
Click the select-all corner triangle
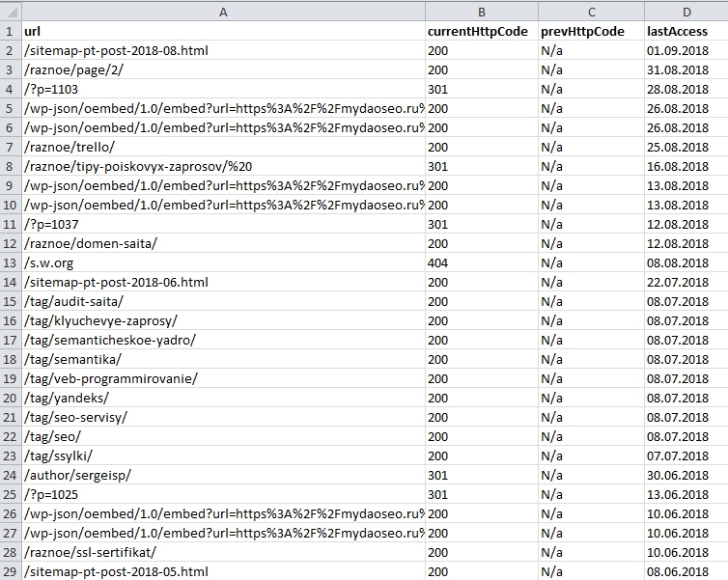click(11, 12)
